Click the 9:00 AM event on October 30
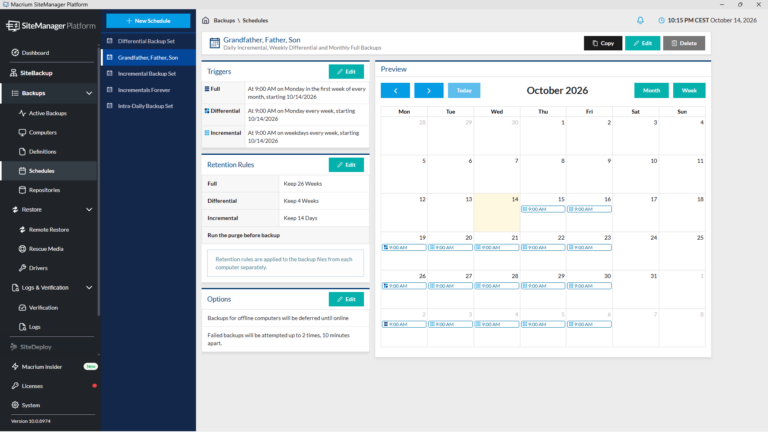The height and width of the screenshot is (432, 768). 589,286
